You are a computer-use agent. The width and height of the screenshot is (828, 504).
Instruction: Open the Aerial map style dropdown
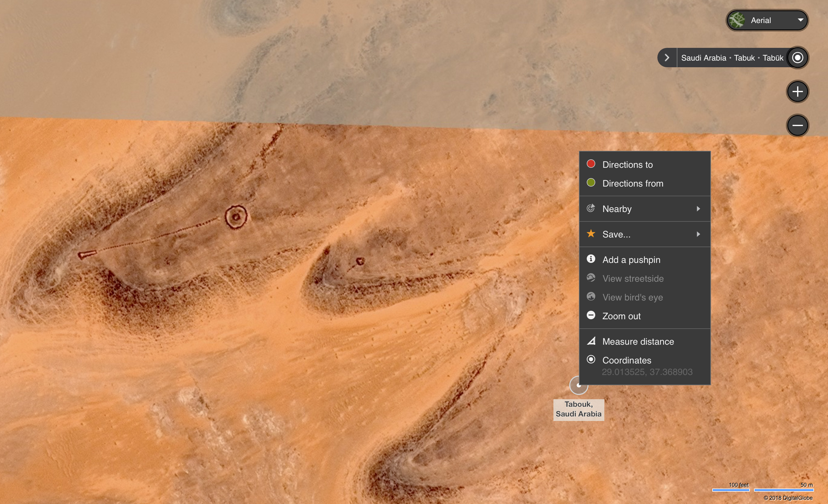pyautogui.click(x=800, y=20)
